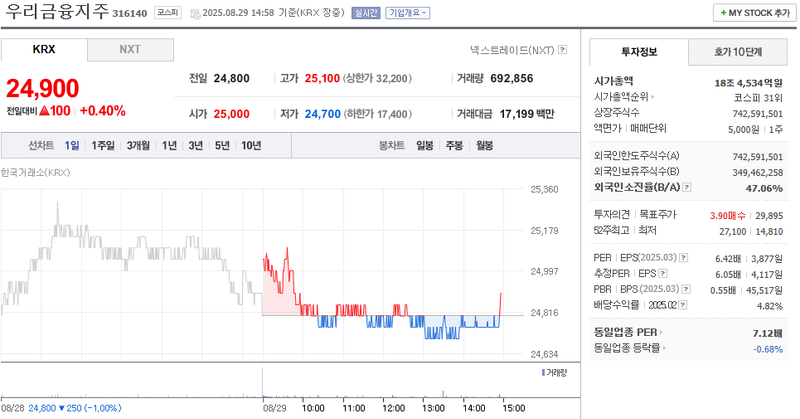800x419 pixels.
Task: Switch to the KRX tab
Action: pyautogui.click(x=44, y=50)
